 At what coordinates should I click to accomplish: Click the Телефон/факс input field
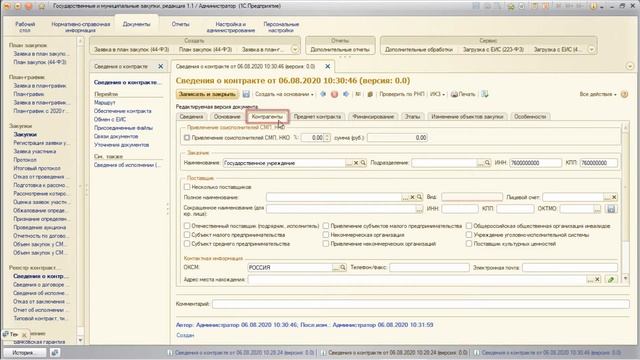[x=429, y=267]
